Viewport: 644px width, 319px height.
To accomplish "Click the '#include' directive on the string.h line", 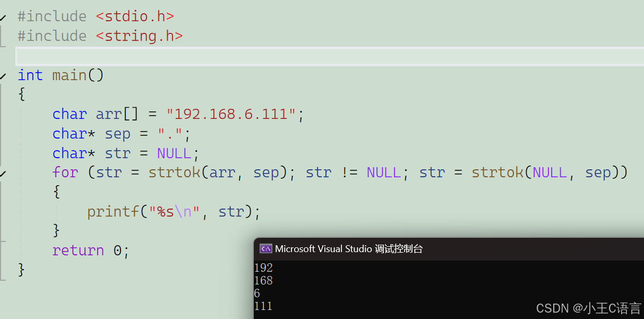I will (52, 36).
